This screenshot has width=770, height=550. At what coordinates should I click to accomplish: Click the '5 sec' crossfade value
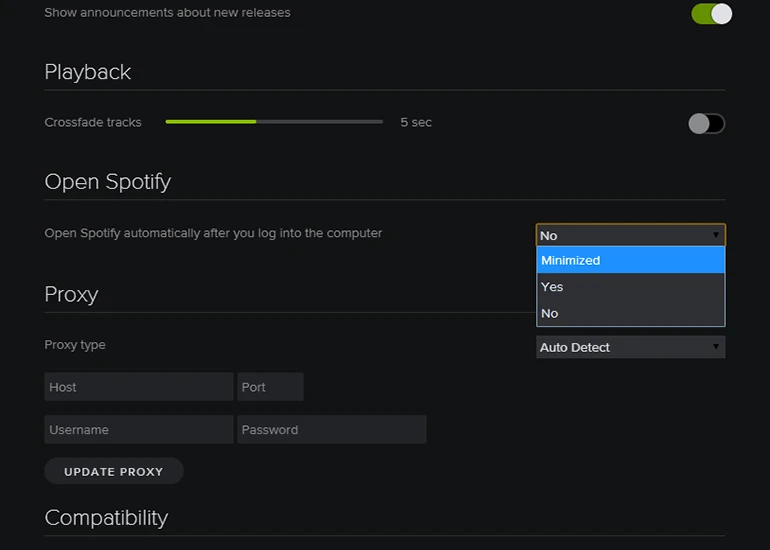[x=416, y=122]
